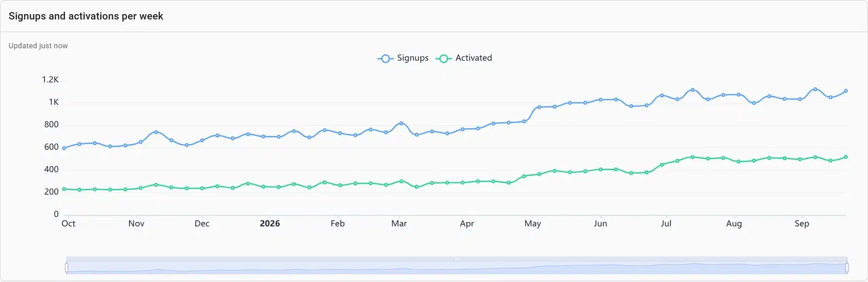Toggle the Activated series in legend
Viewport: 868px width, 282px height.
click(x=464, y=58)
